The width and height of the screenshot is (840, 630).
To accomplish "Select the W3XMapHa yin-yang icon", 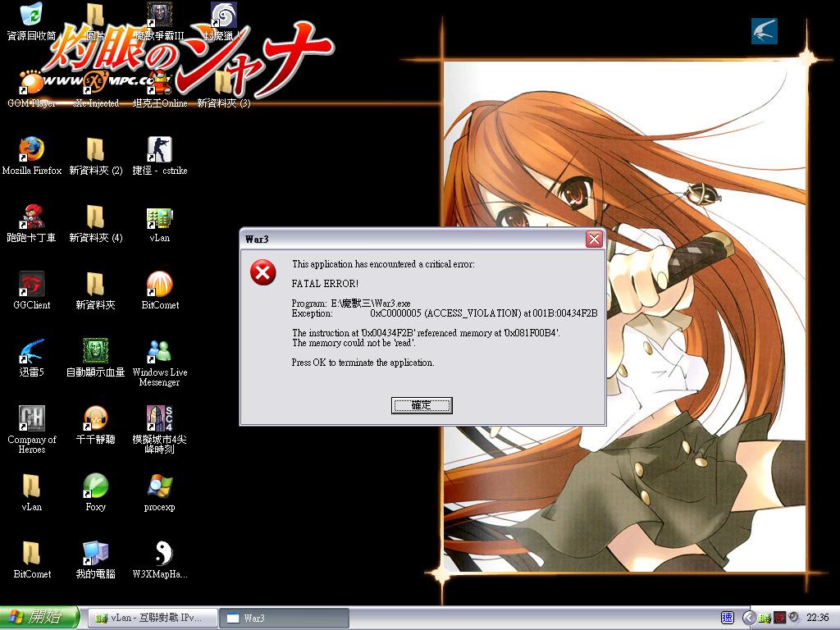I will (x=160, y=554).
